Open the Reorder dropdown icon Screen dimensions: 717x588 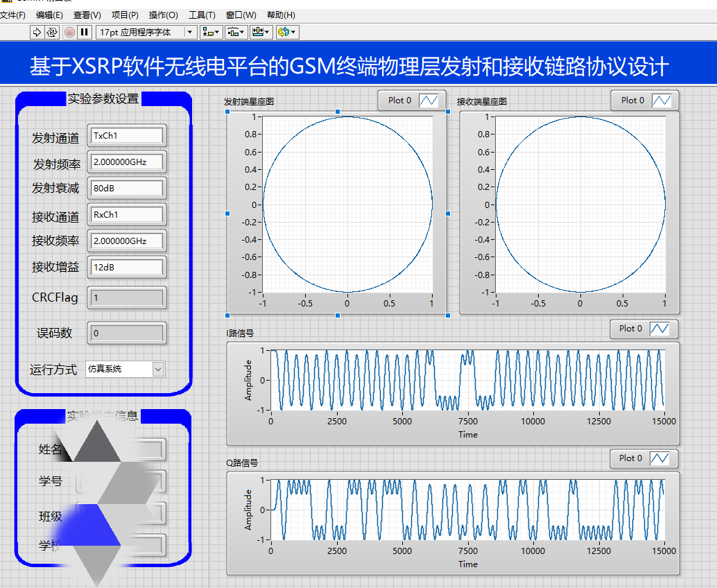288,32
